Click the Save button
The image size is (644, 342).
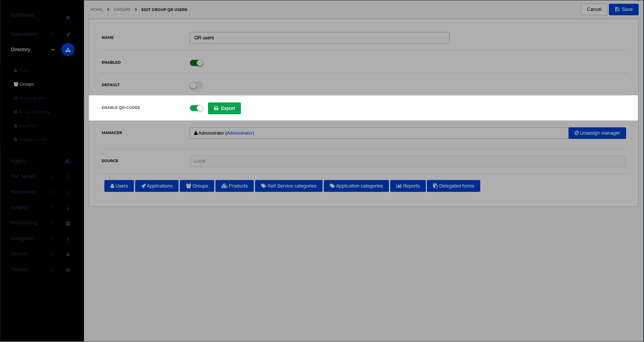pos(624,9)
